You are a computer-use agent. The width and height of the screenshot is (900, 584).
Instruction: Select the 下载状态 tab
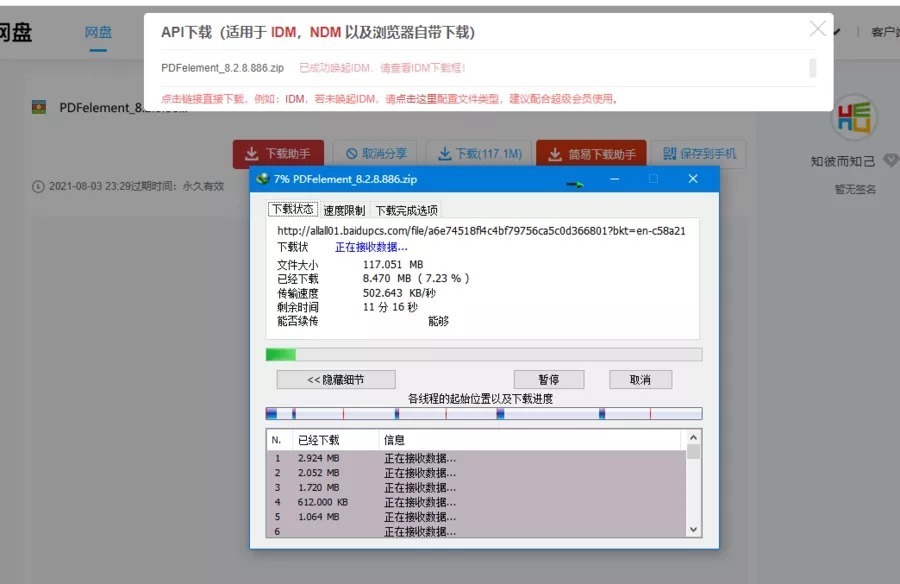click(x=293, y=210)
